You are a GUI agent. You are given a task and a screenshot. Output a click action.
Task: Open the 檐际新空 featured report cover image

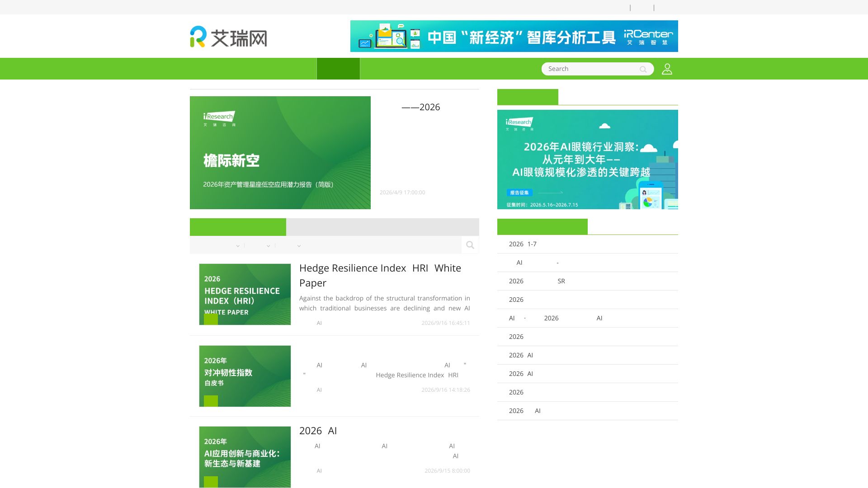point(280,153)
